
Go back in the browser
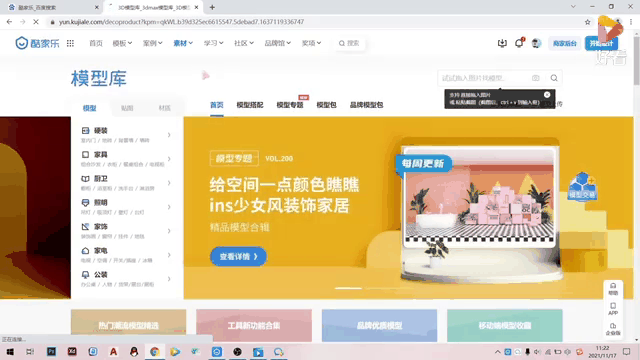click(x=9, y=22)
